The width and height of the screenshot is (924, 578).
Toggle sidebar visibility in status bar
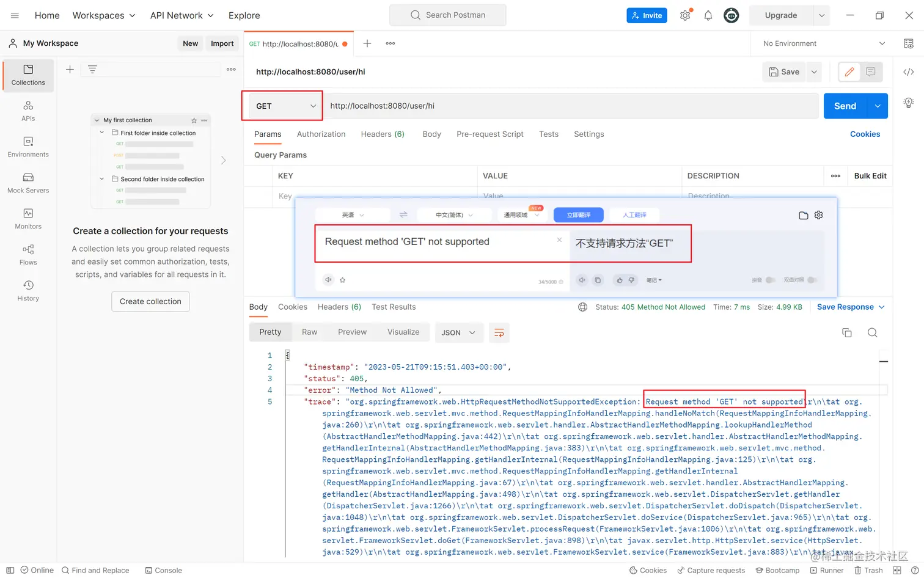click(10, 571)
